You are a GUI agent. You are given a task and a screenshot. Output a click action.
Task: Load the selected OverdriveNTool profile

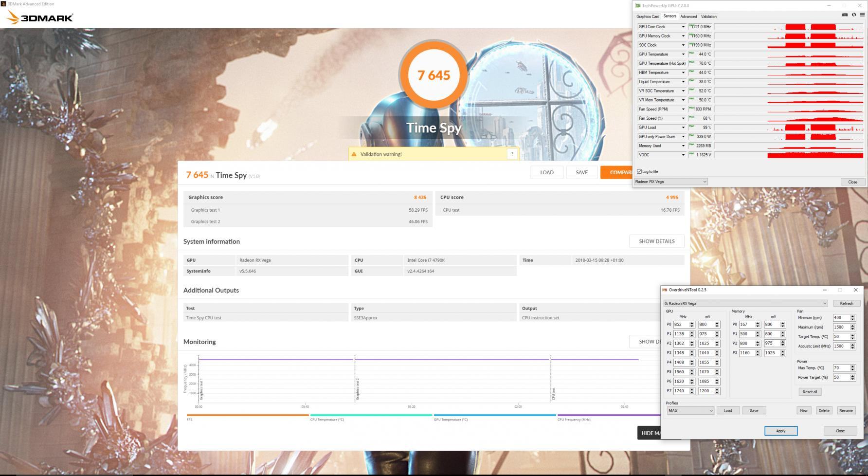tap(728, 411)
